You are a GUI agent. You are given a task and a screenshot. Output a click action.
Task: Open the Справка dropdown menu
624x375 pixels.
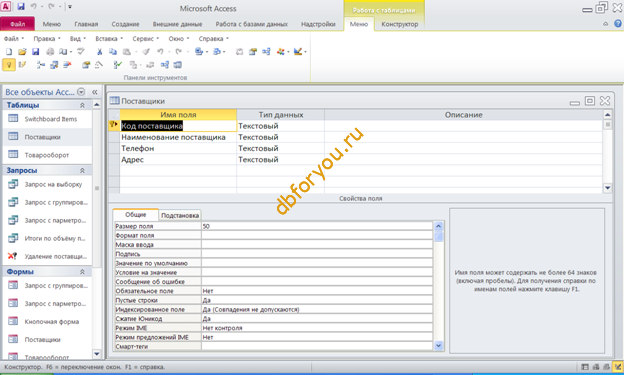[x=214, y=39]
